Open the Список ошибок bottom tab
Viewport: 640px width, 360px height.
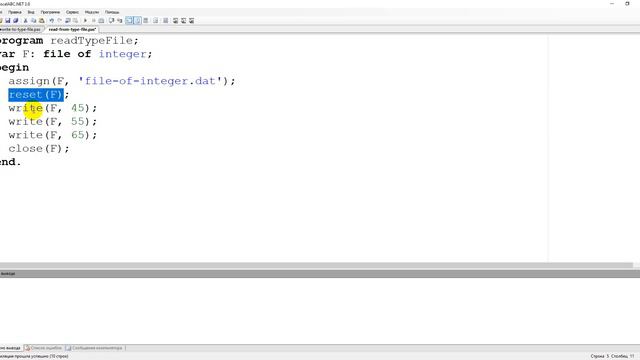pyautogui.click(x=44, y=348)
